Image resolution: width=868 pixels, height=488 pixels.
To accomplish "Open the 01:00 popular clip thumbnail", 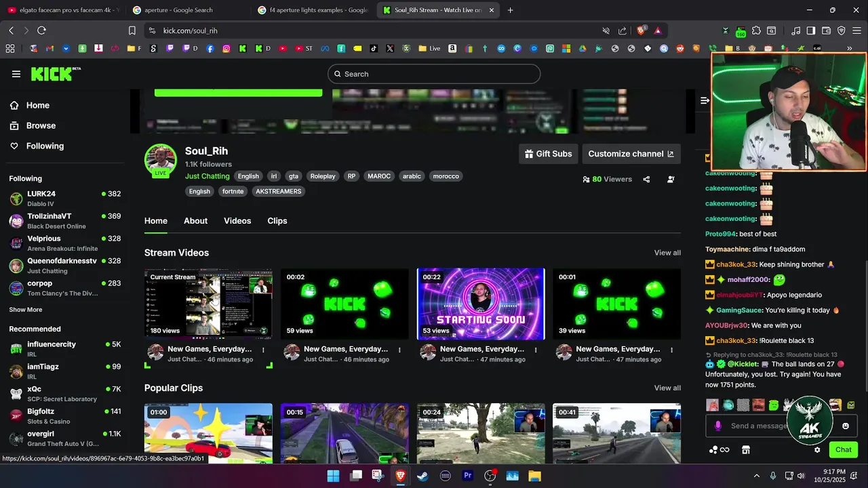I will [x=208, y=433].
